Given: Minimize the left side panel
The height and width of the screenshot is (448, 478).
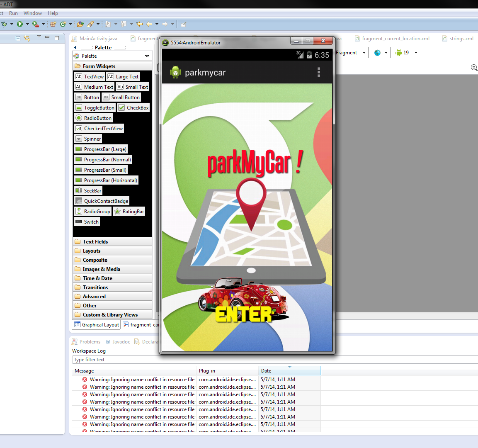Looking at the screenshot, I should pyautogui.click(x=47, y=37).
